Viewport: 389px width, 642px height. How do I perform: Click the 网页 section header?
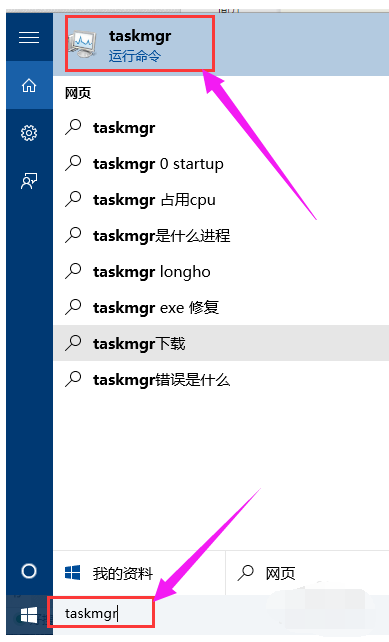point(78,93)
